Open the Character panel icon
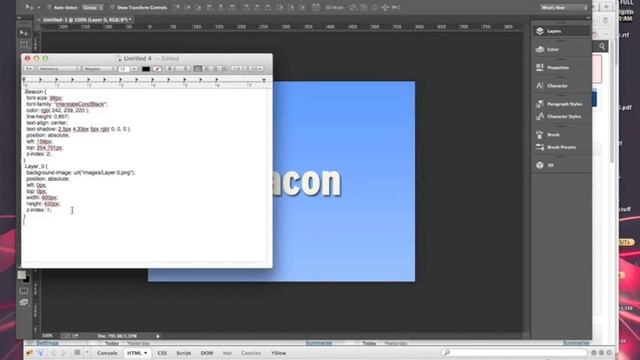The width and height of the screenshot is (640, 360). click(x=540, y=86)
